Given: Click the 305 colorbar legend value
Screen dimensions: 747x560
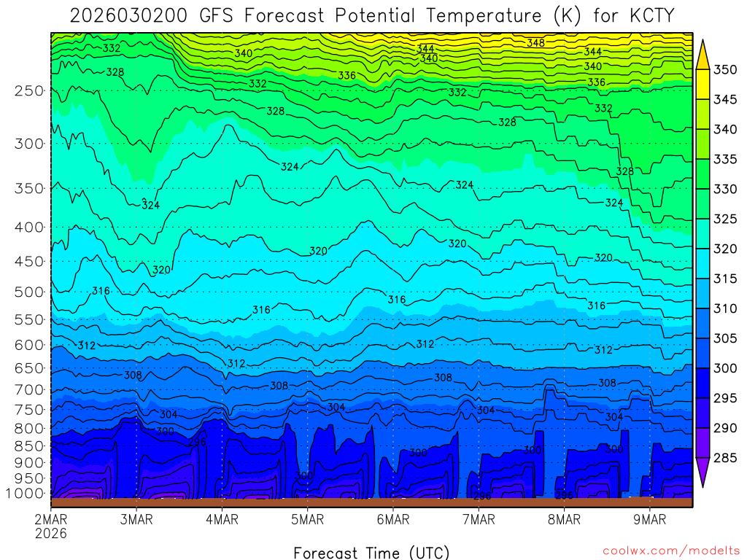Looking at the screenshot, I should [725, 338].
